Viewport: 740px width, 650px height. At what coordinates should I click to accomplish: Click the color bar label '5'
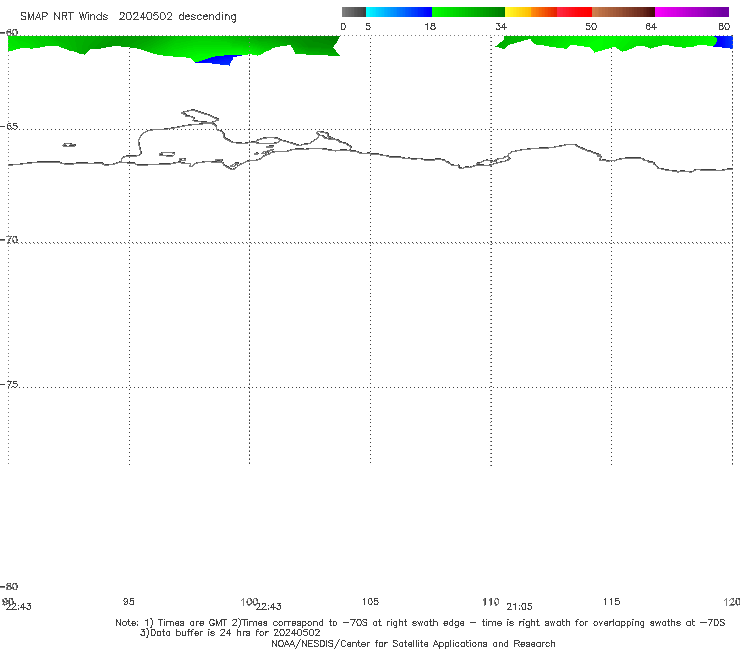(368, 27)
